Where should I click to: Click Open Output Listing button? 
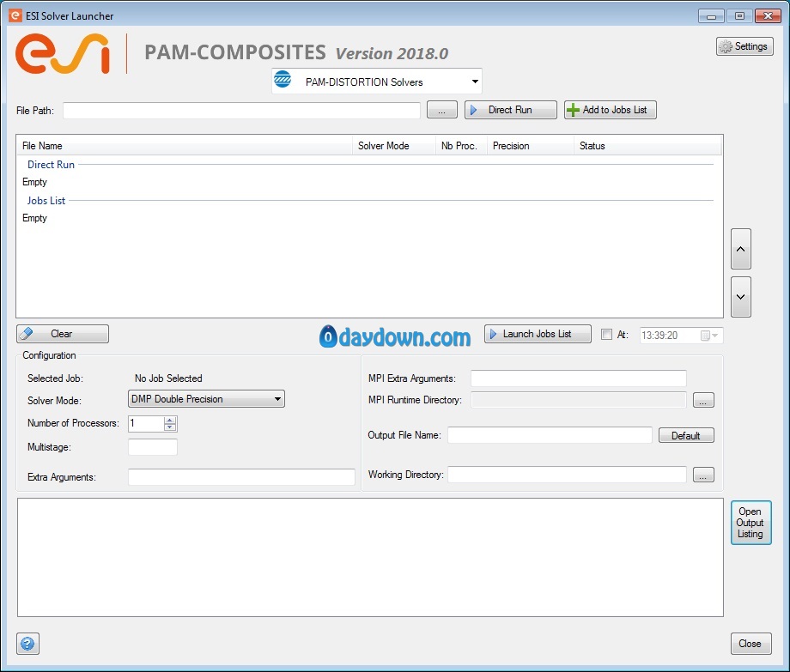point(750,523)
